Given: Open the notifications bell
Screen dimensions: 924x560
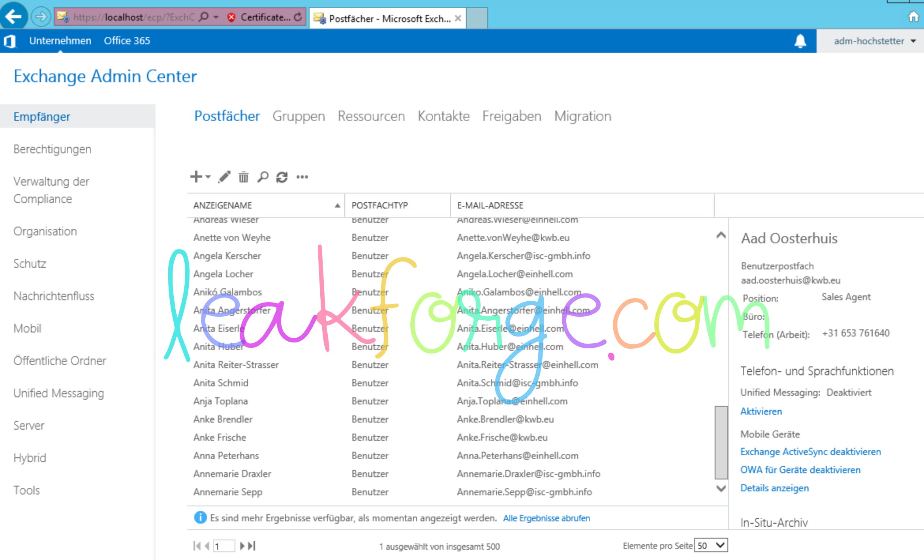Looking at the screenshot, I should (x=800, y=41).
